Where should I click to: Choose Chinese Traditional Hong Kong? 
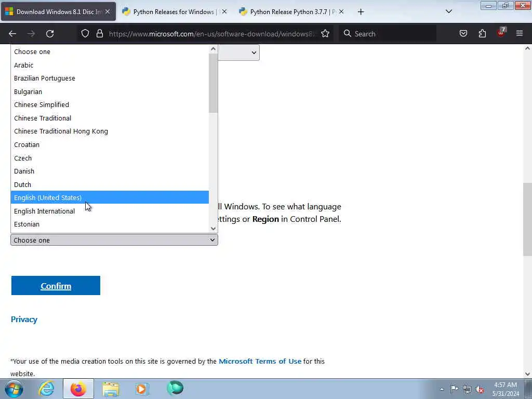[x=110, y=131]
